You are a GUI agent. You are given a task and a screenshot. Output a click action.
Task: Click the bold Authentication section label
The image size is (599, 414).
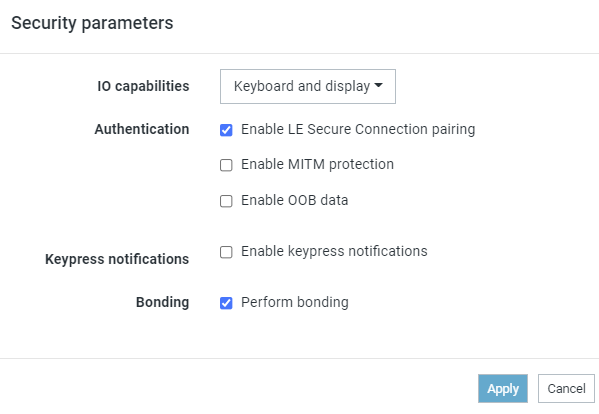point(142,129)
